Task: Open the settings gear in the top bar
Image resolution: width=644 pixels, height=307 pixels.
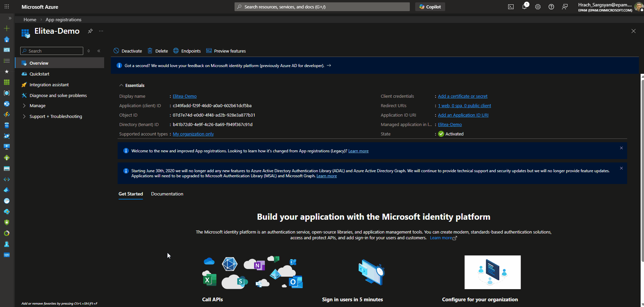Action: coord(538,7)
